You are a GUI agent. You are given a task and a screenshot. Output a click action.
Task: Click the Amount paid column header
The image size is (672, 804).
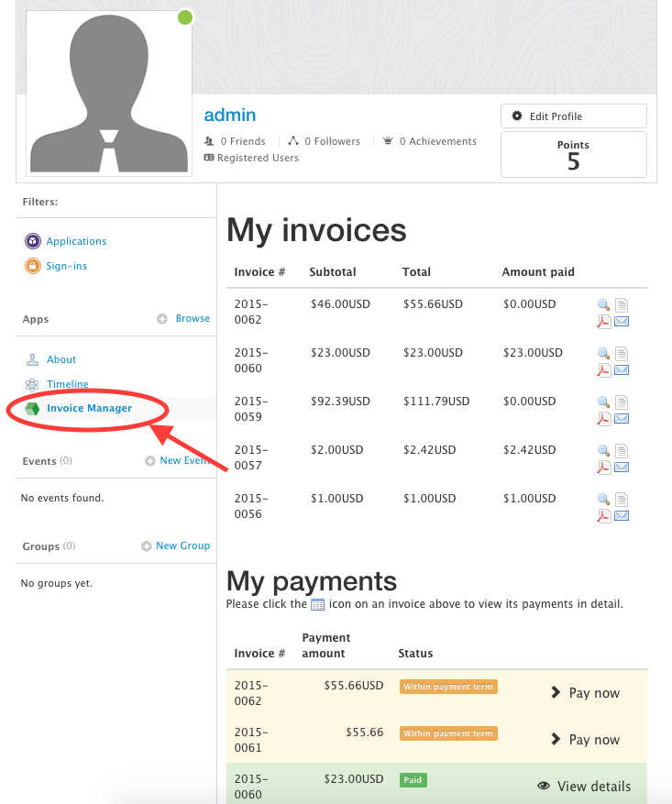tap(538, 271)
